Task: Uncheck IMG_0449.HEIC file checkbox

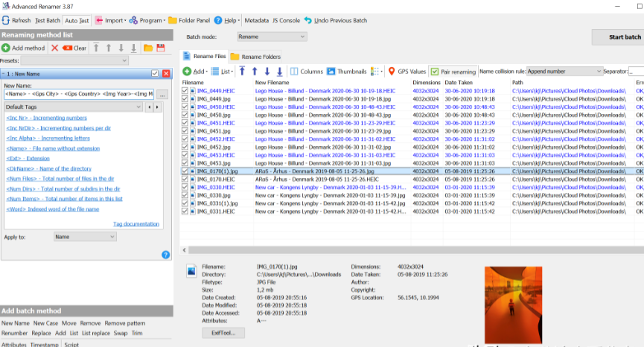Action: pos(185,91)
